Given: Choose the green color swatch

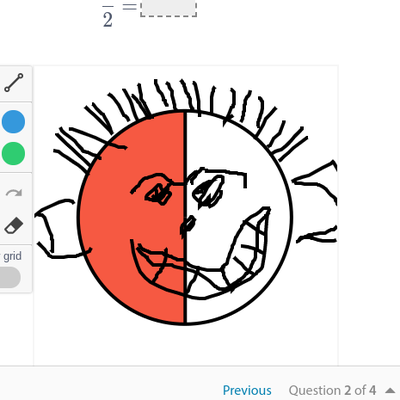Looking at the screenshot, I should click(13, 153).
